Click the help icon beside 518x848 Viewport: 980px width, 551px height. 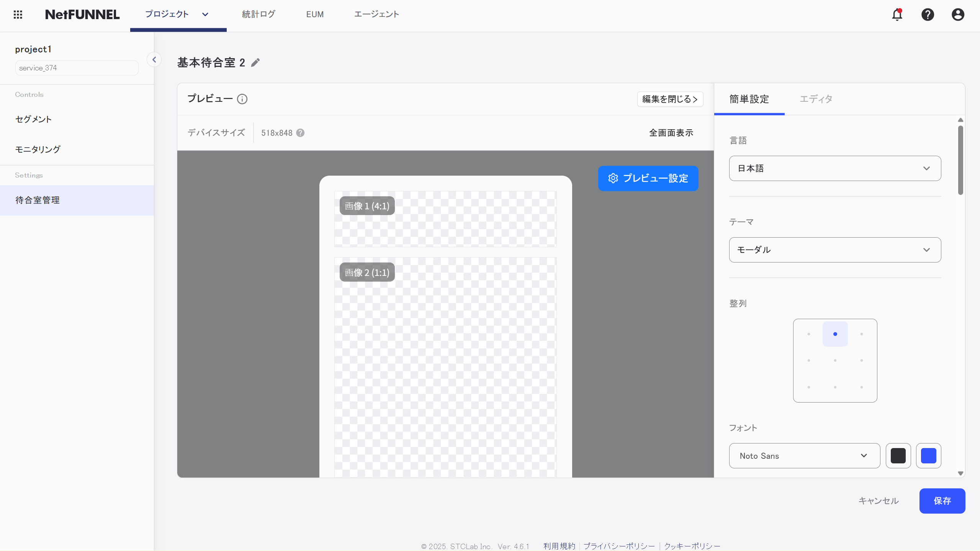pyautogui.click(x=300, y=132)
